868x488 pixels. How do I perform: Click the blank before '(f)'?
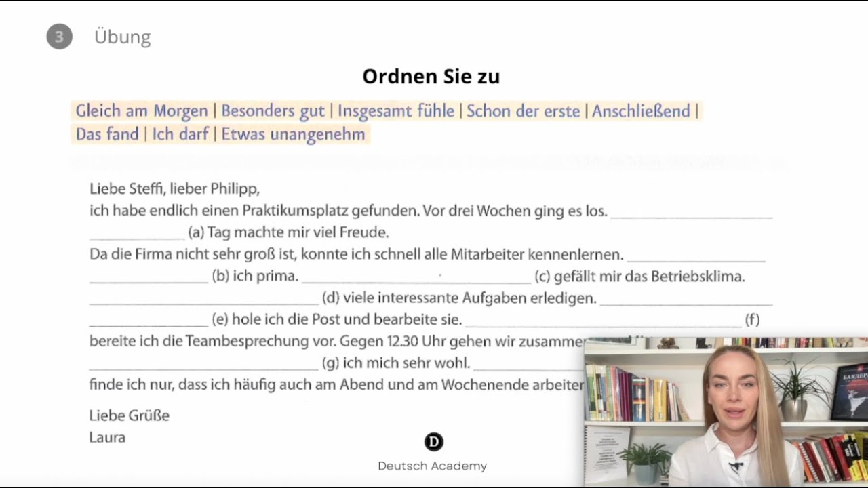(604, 320)
